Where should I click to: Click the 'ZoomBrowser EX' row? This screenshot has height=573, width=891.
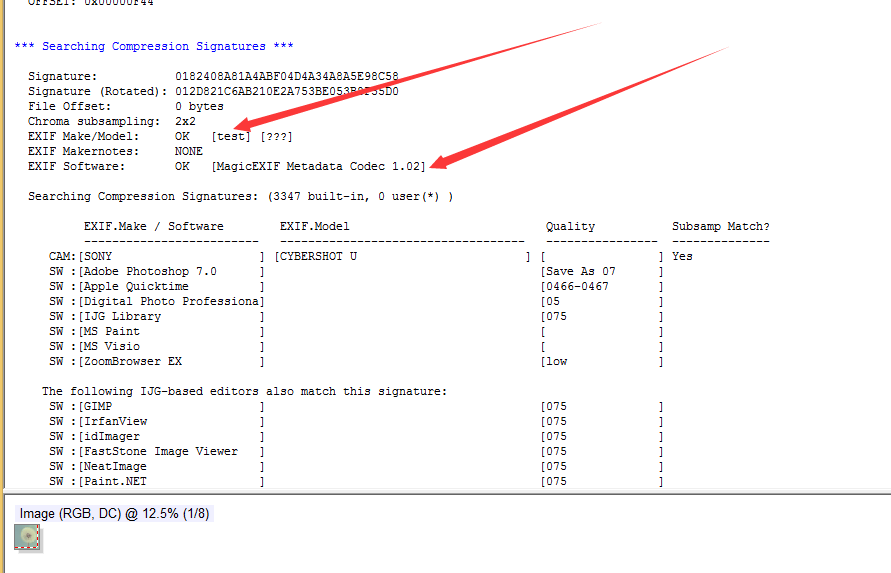tap(132, 362)
